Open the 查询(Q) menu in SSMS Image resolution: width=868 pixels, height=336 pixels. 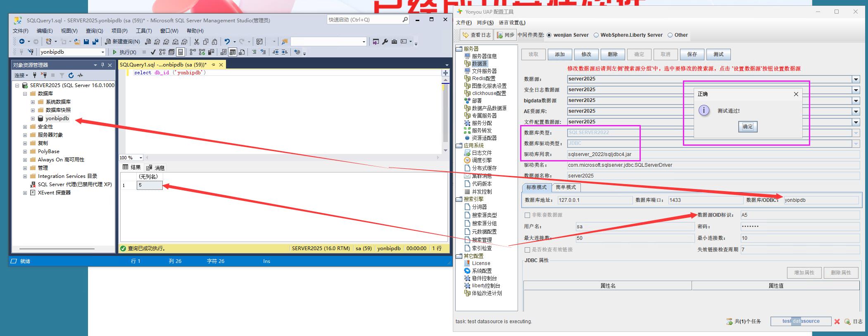click(94, 31)
